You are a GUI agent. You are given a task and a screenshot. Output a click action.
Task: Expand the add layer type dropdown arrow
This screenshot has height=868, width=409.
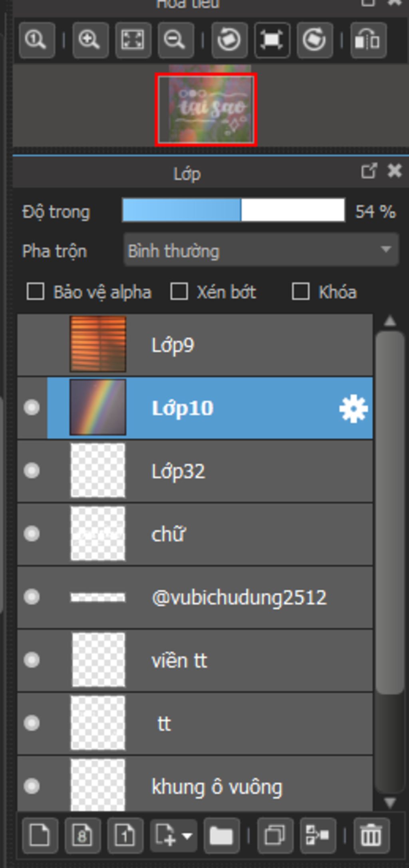click(187, 835)
